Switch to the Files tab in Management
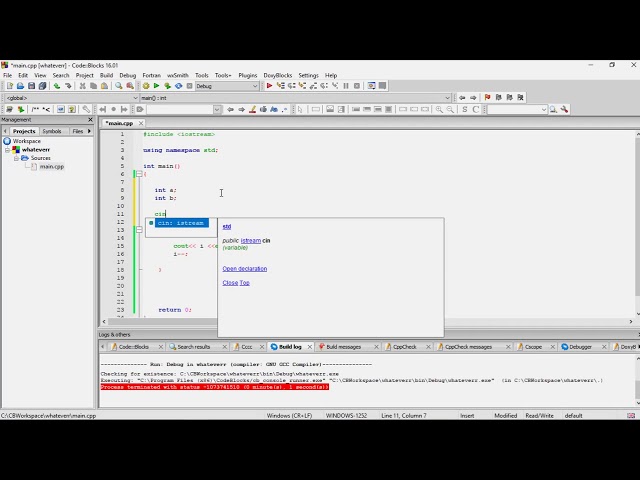The width and height of the screenshot is (640, 480). (x=77, y=131)
